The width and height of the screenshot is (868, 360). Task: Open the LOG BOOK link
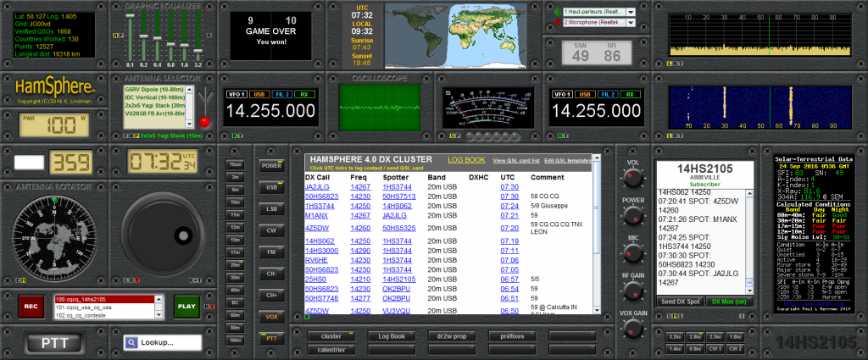pyautogui.click(x=467, y=160)
